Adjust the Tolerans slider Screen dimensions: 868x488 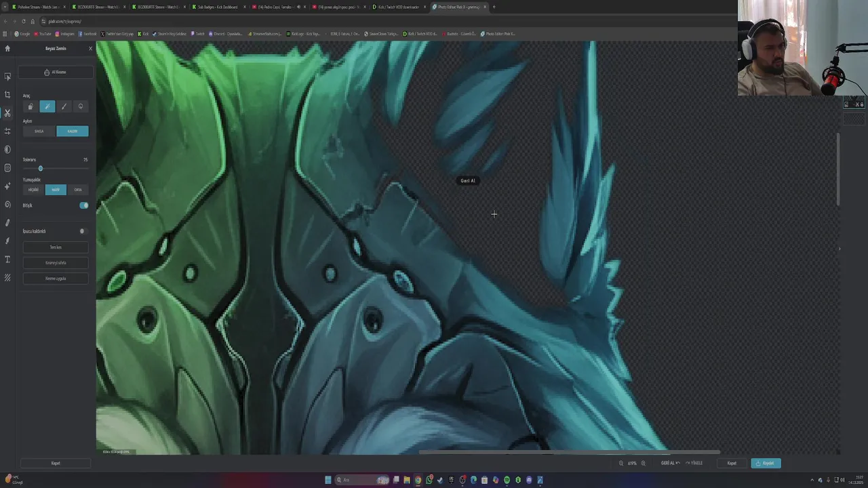click(x=56, y=168)
